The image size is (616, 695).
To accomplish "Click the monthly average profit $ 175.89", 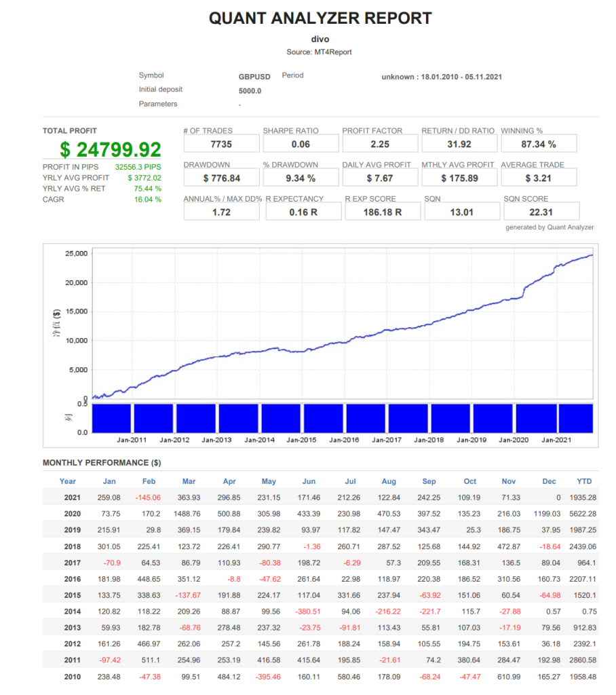I will (459, 179).
